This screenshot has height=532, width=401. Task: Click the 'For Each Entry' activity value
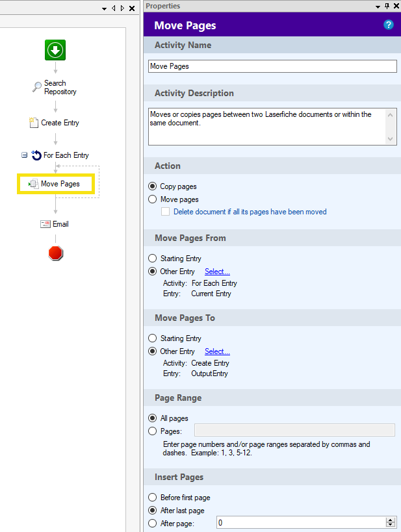214,283
